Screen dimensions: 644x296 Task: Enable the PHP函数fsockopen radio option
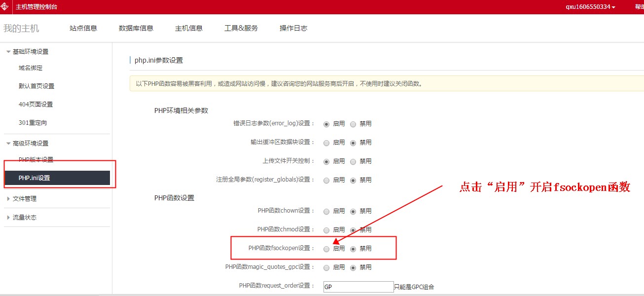click(326, 249)
